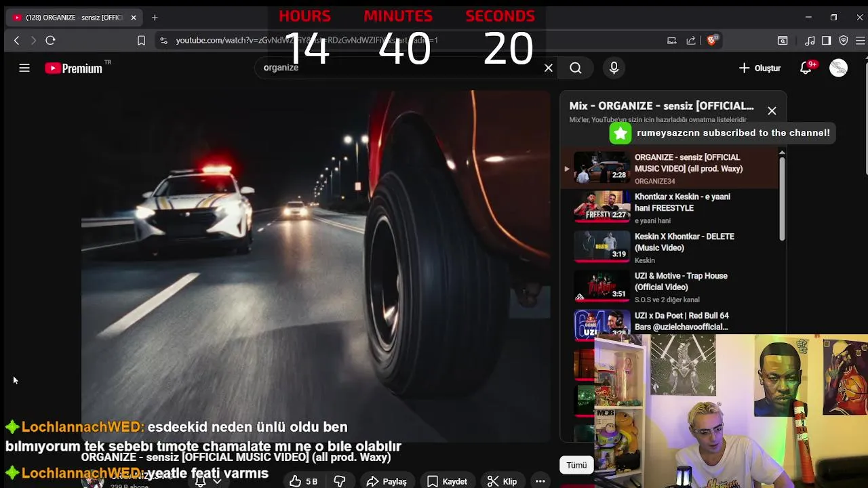Open UZI x Da Poet Red Bull 64 Bars
868x488 pixels.
pos(682,321)
